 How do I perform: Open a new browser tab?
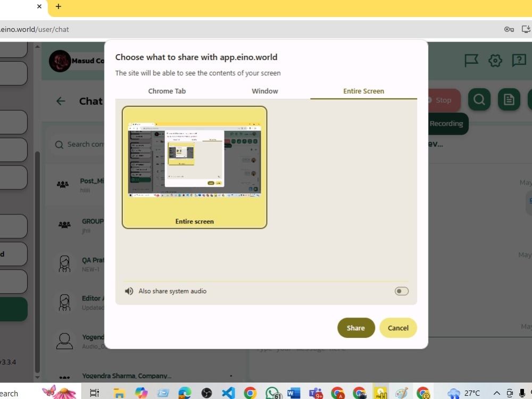59,6
